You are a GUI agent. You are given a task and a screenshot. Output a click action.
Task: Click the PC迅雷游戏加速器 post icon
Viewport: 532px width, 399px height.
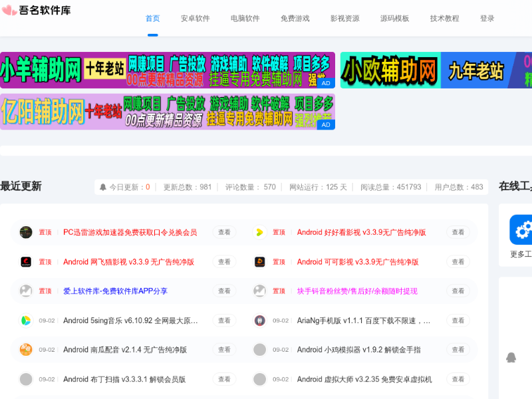point(26,232)
